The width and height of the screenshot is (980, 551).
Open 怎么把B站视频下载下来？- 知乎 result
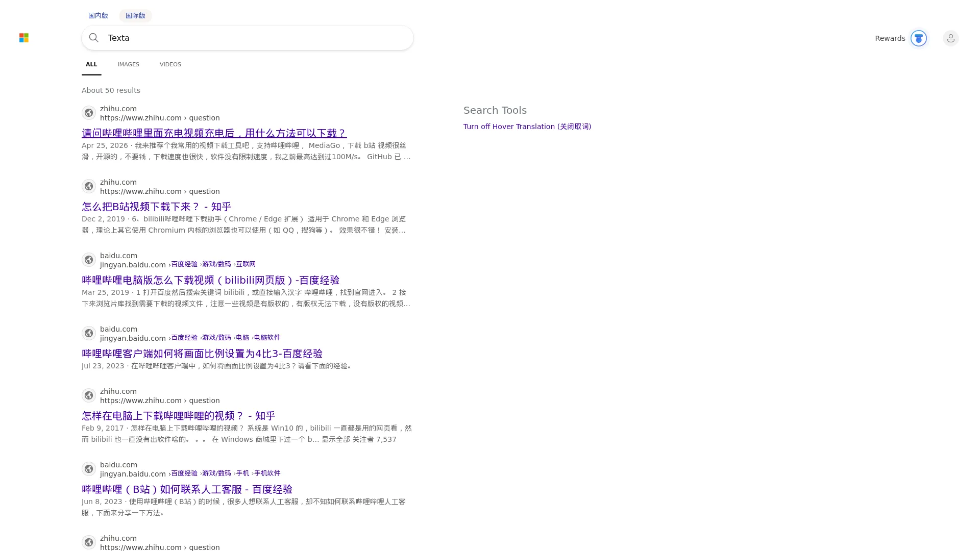(156, 207)
